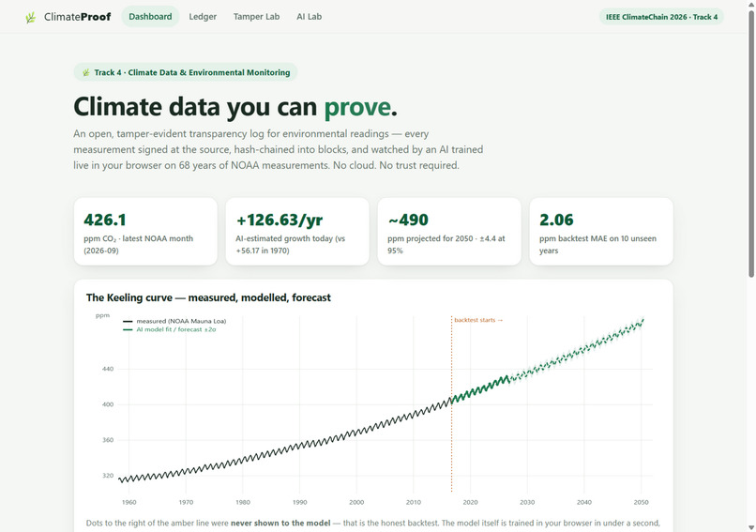Click the 320 y-axis label
Image resolution: width=756 pixels, height=532 pixels.
click(108, 476)
